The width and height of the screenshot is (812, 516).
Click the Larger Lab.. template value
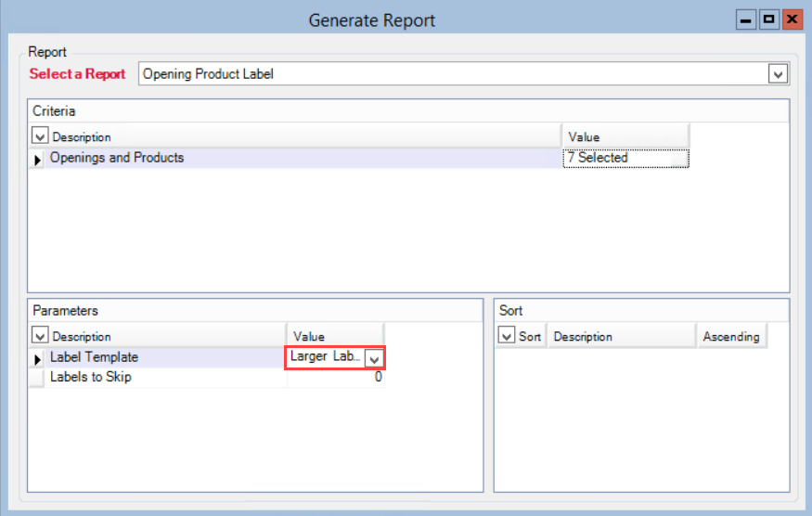pos(325,357)
